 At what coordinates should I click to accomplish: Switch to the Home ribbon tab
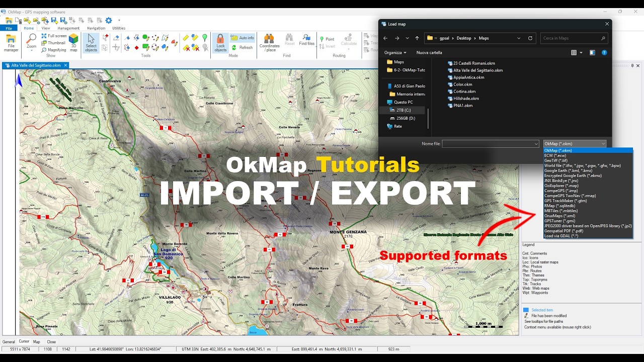pyautogui.click(x=29, y=28)
